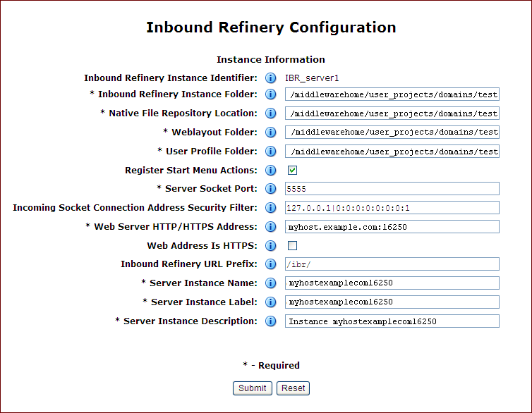532x413 pixels.
Task: Edit Server Socket Port value 5555
Action: 392,189
